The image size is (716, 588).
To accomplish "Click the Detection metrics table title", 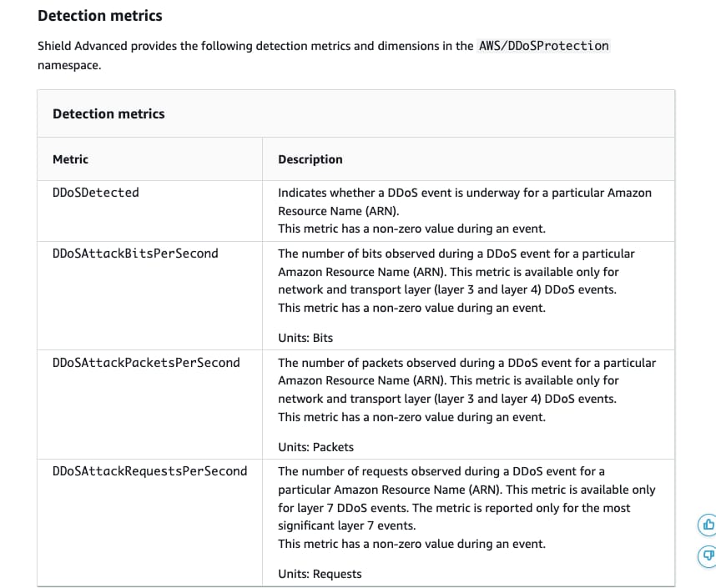I will pos(108,114).
